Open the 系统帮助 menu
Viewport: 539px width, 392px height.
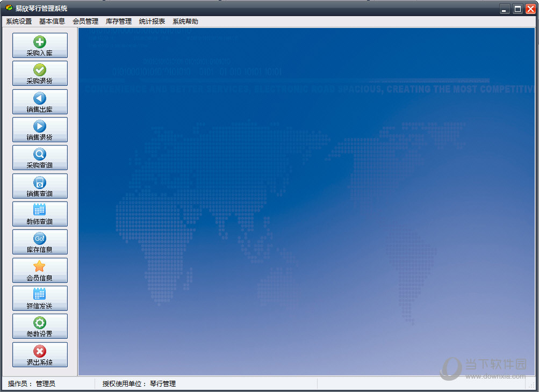185,21
